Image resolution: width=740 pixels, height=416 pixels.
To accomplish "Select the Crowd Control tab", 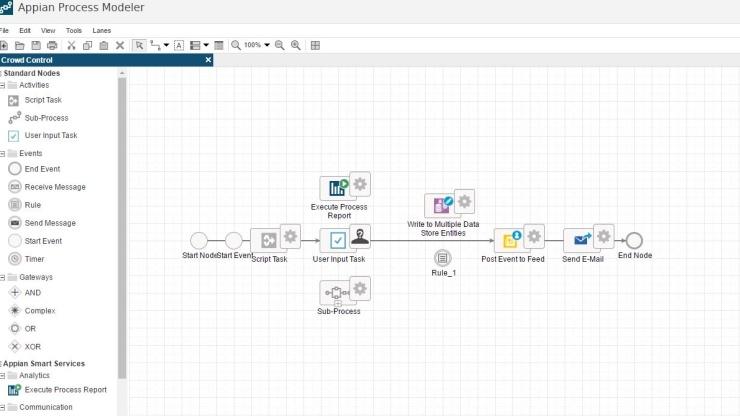I will (x=106, y=60).
